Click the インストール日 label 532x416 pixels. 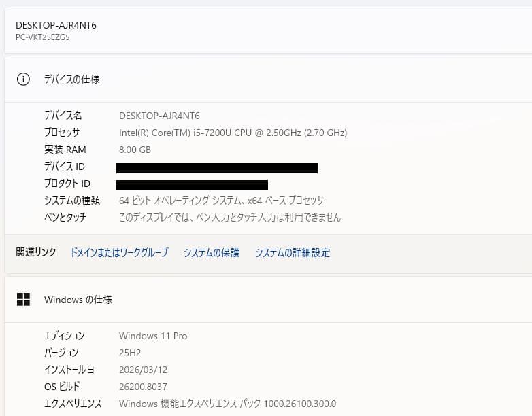69,370
